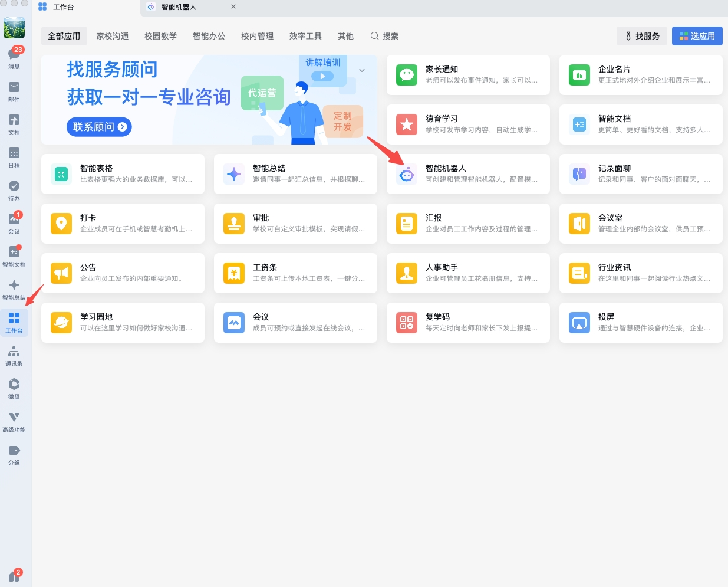Switch to the 其他 tab
This screenshot has width=728, height=587.
point(346,36)
